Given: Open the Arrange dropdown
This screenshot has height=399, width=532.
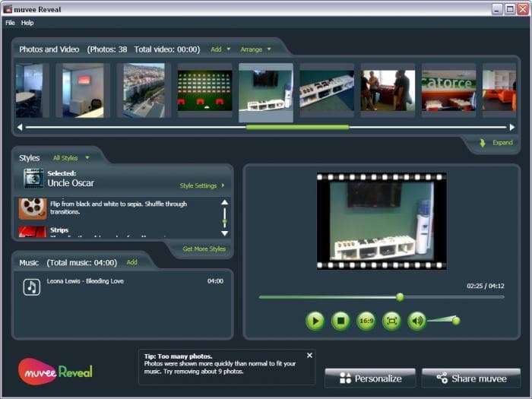Looking at the screenshot, I should click(255, 49).
